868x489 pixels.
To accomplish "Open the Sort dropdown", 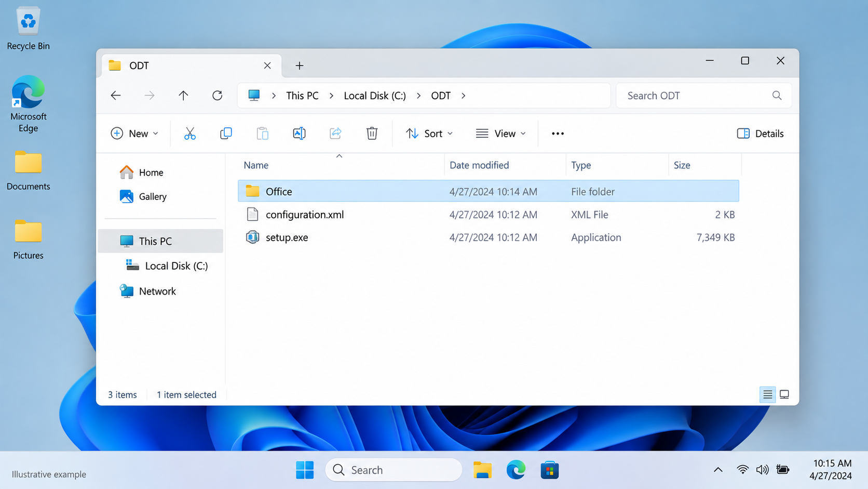I will point(429,134).
